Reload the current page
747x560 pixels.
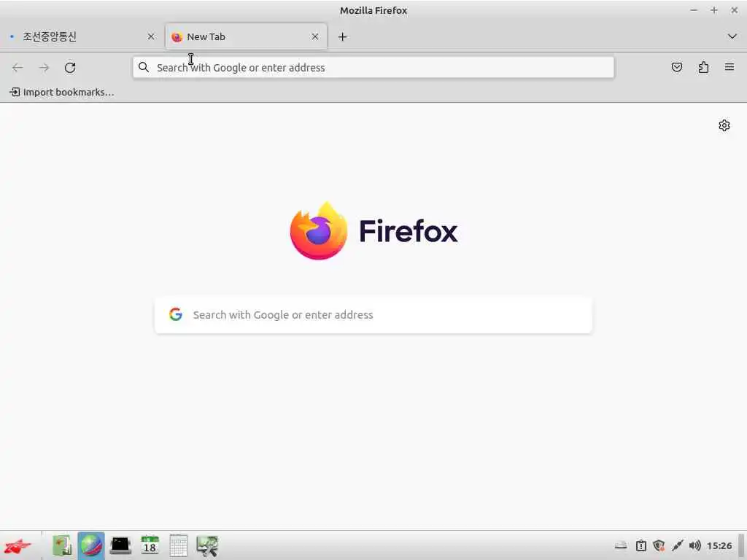(x=70, y=68)
